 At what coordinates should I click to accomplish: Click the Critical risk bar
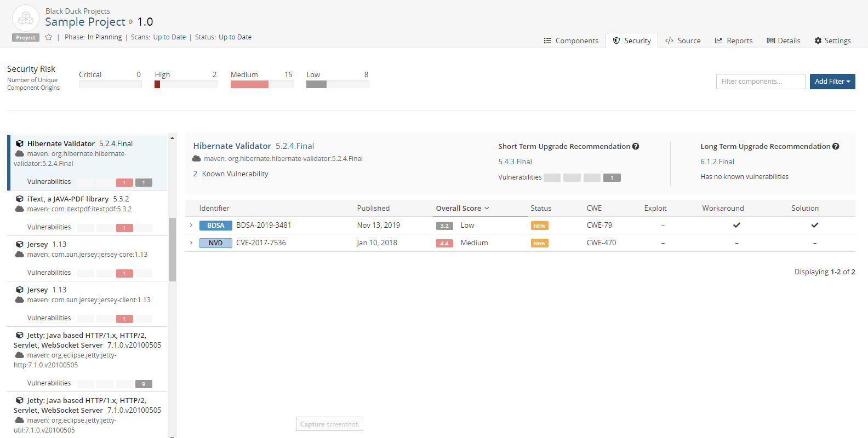click(x=110, y=84)
